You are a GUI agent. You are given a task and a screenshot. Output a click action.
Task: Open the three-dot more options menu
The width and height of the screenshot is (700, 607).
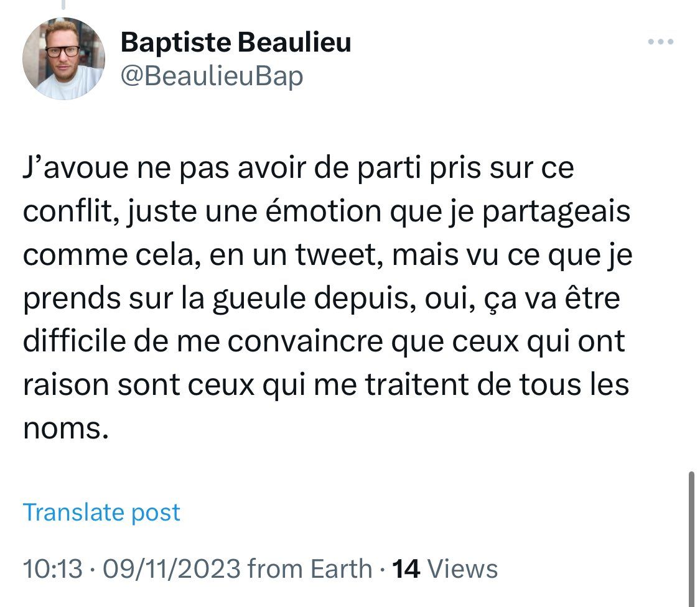[660, 42]
